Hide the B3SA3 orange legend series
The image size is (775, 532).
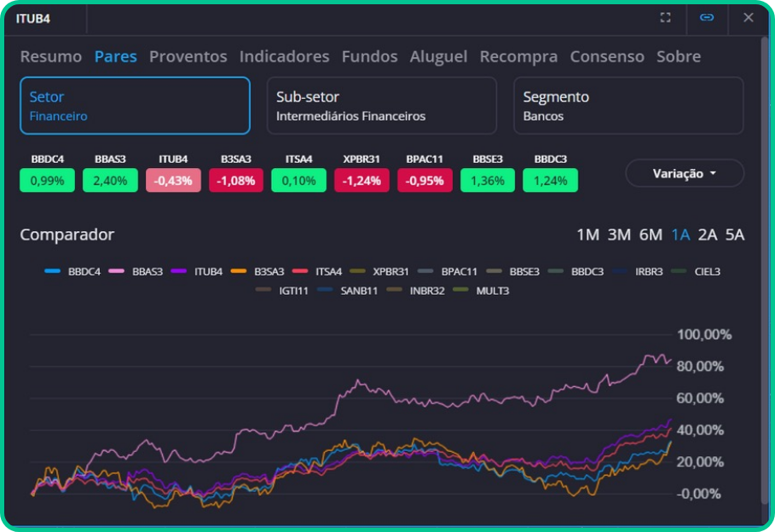click(x=263, y=272)
